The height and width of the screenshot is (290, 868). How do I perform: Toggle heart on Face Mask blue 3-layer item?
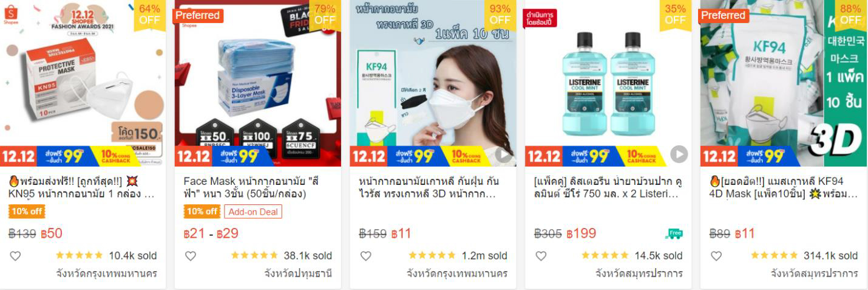pos(191,256)
